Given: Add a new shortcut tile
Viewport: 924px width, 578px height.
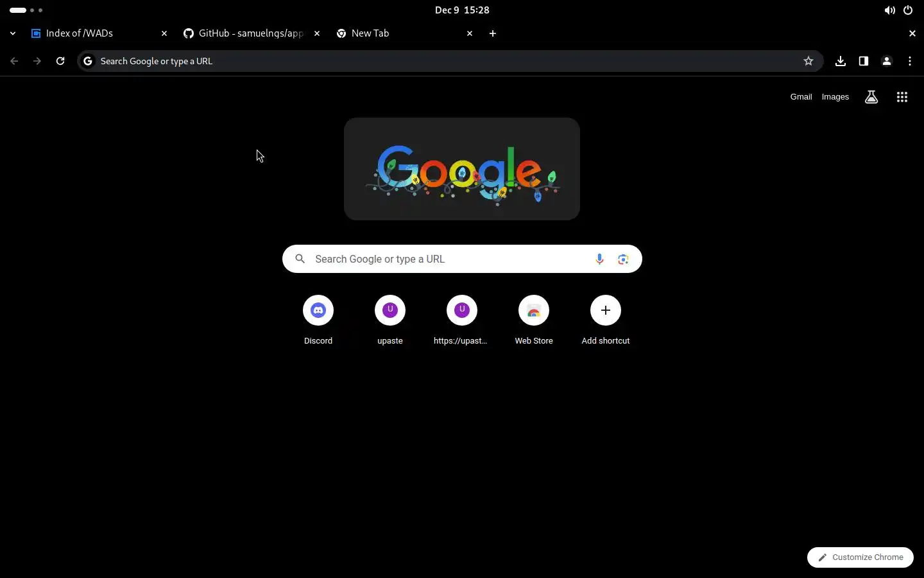Looking at the screenshot, I should (606, 320).
